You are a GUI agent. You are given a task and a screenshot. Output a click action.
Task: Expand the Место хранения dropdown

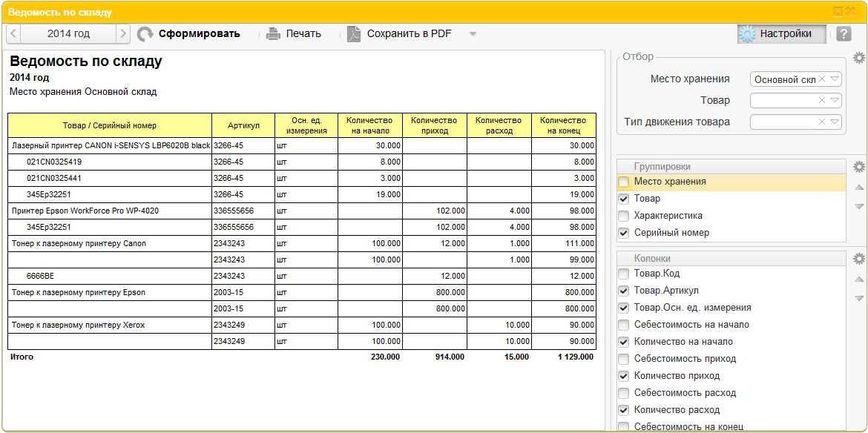[x=835, y=79]
